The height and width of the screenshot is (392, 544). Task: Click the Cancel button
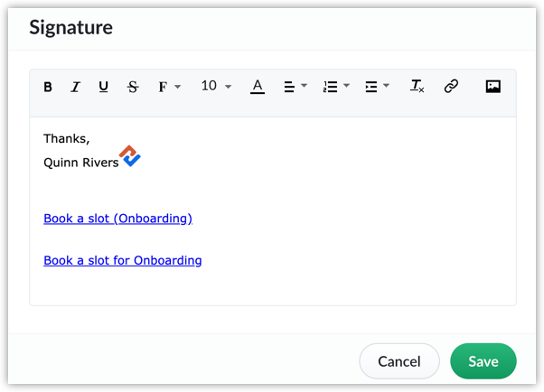coord(399,361)
